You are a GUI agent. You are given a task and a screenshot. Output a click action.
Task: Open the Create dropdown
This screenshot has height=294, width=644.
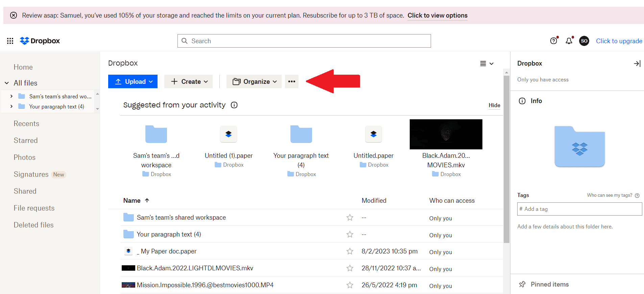(189, 81)
